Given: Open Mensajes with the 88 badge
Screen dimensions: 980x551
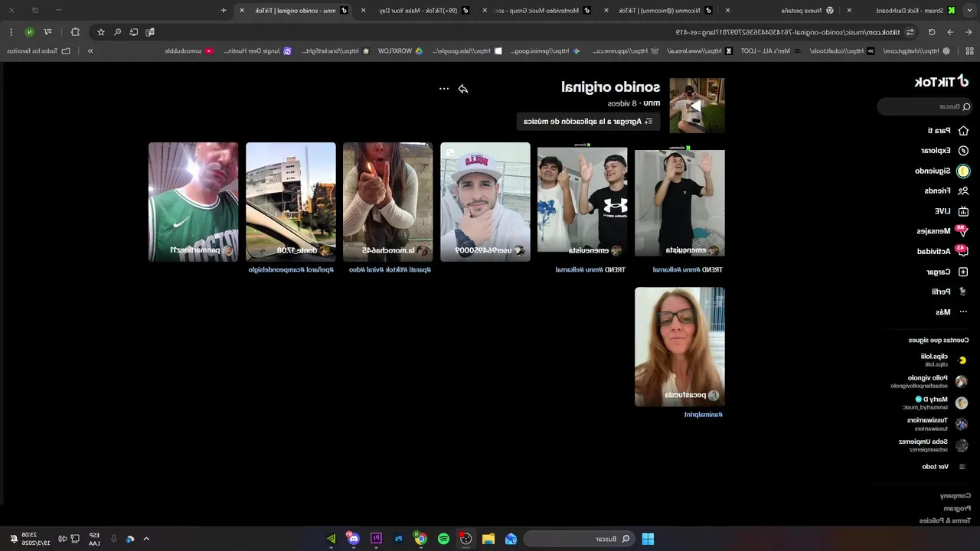Looking at the screenshot, I should (942, 230).
